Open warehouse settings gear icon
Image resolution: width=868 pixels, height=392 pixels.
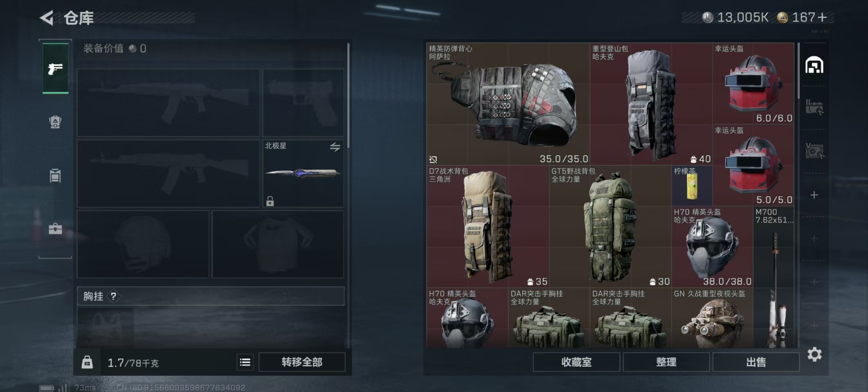click(814, 354)
